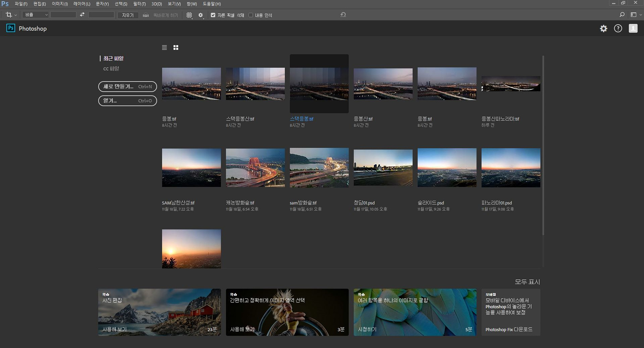Click 새로 만들기 button
The width and height of the screenshot is (644, 348).
(x=127, y=87)
